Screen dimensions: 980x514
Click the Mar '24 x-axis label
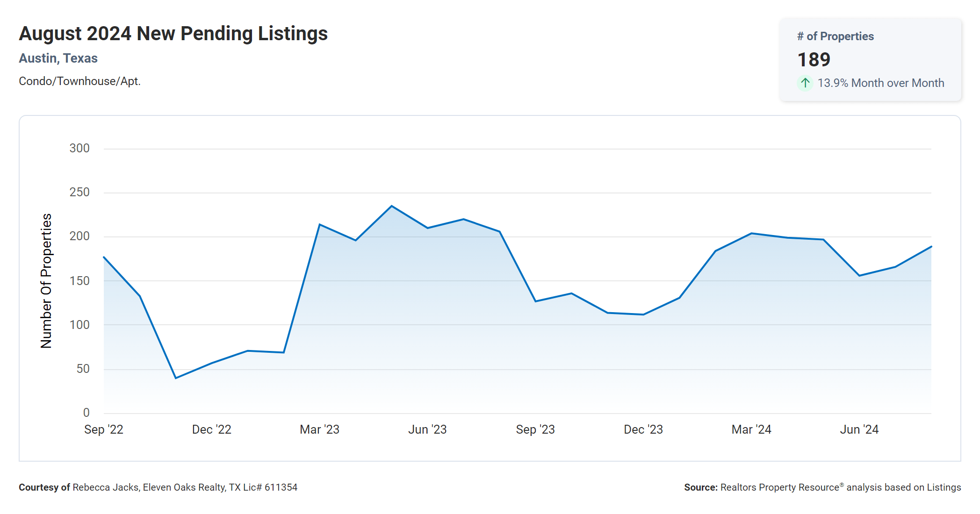click(751, 429)
